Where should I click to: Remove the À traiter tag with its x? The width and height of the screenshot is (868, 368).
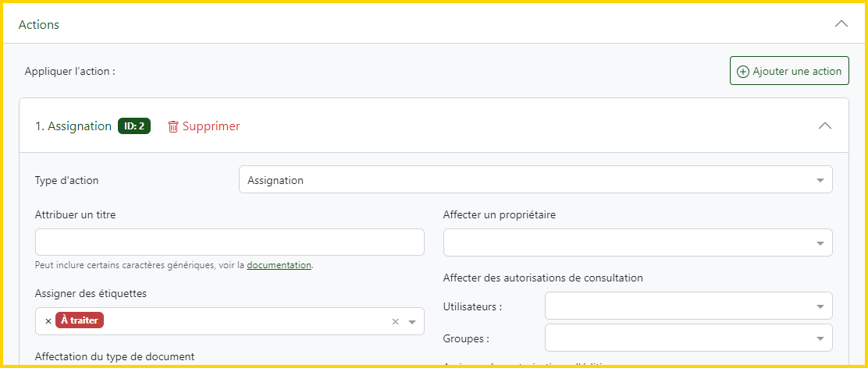pos(48,321)
